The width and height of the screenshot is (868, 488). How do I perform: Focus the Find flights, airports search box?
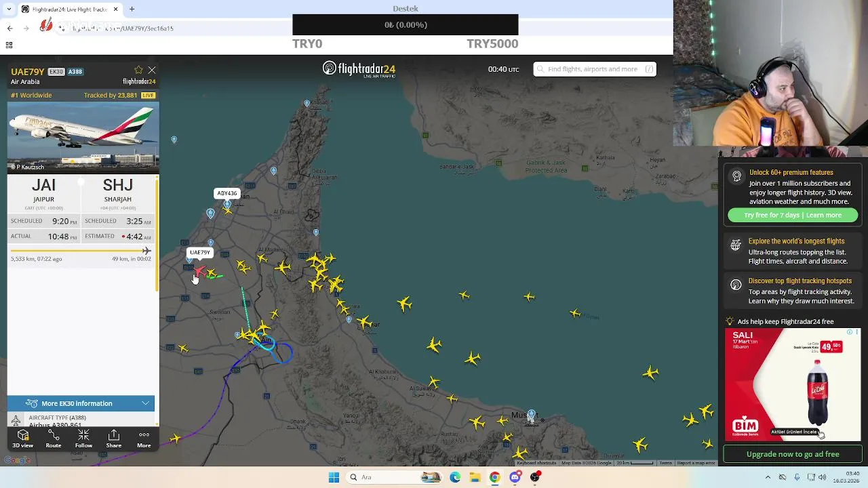click(x=595, y=69)
